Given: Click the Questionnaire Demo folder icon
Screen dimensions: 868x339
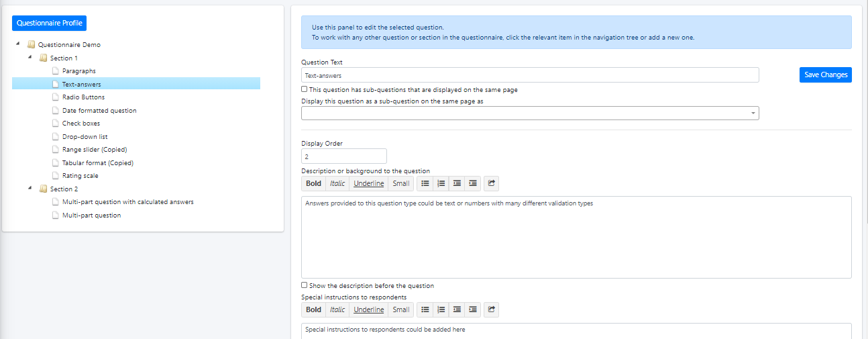Looking at the screenshot, I should [x=31, y=45].
